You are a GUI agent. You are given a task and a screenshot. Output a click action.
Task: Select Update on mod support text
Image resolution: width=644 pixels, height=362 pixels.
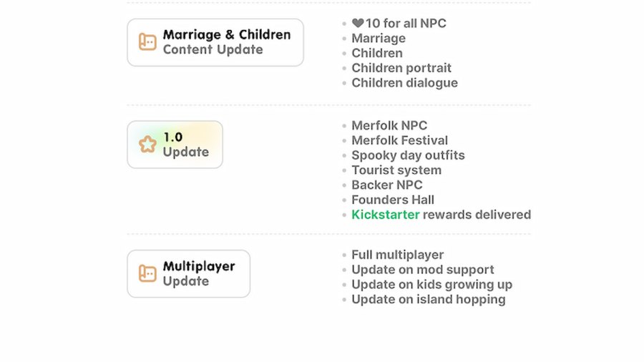[x=422, y=270]
